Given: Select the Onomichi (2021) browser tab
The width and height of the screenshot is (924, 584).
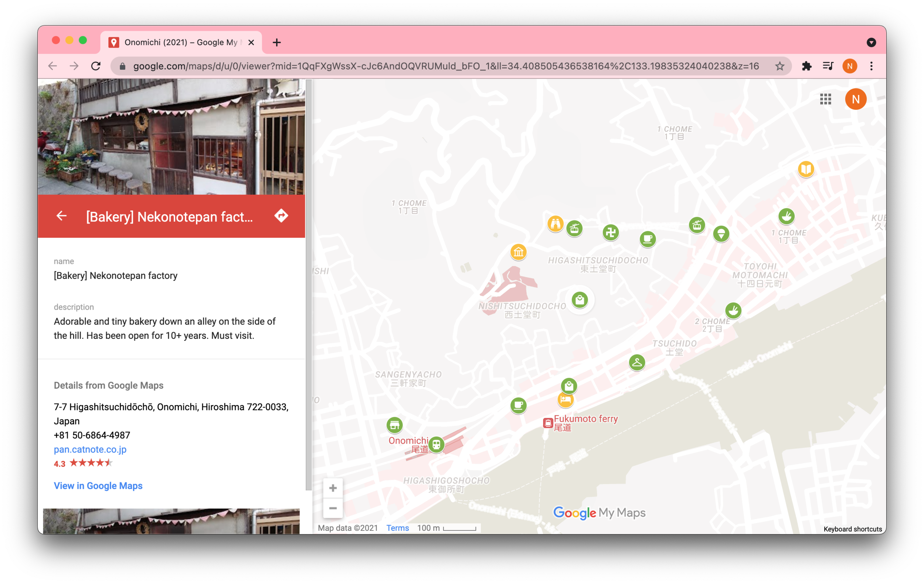Looking at the screenshot, I should (x=181, y=42).
